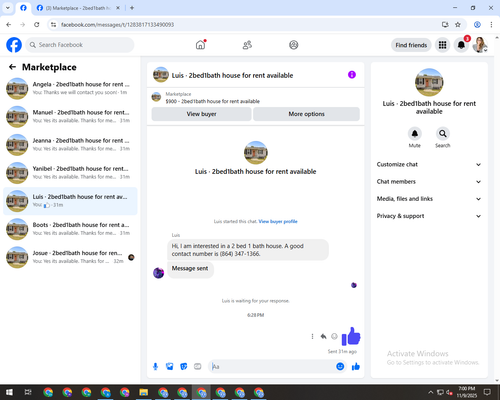Open the Home feed icon
The width and height of the screenshot is (500, 400).
(x=200, y=45)
